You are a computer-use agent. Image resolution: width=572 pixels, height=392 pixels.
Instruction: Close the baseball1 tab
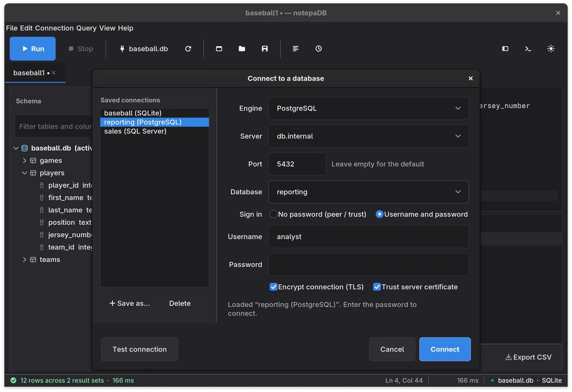pyautogui.click(x=54, y=73)
